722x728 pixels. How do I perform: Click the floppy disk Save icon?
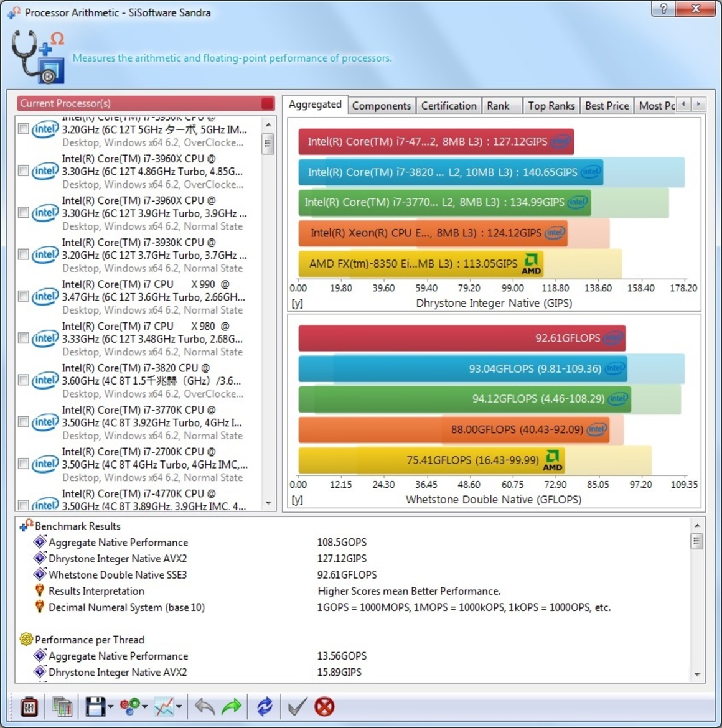(95, 707)
